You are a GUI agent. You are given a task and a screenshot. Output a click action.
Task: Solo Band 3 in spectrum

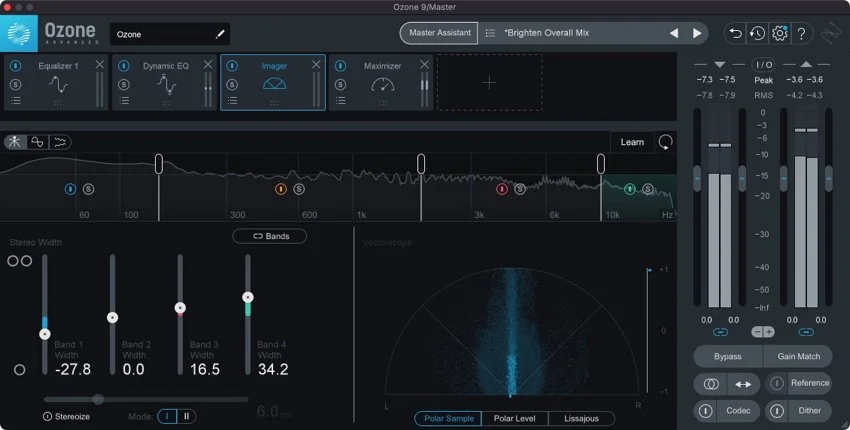(x=520, y=189)
